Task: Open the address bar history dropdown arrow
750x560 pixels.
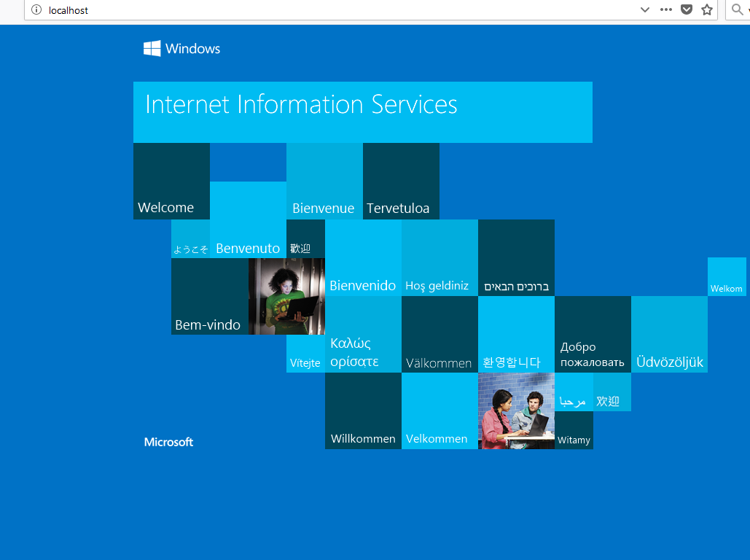Action: (x=645, y=9)
